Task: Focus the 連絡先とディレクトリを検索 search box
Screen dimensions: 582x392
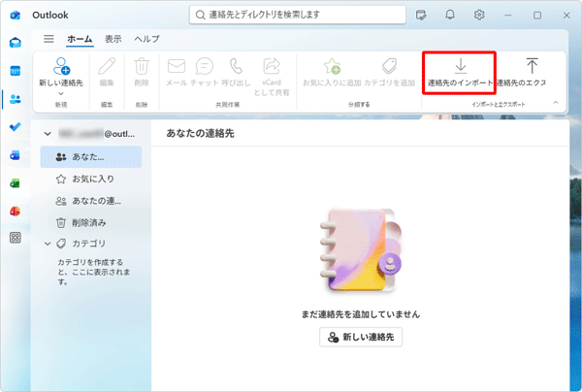Action: pyautogui.click(x=298, y=15)
